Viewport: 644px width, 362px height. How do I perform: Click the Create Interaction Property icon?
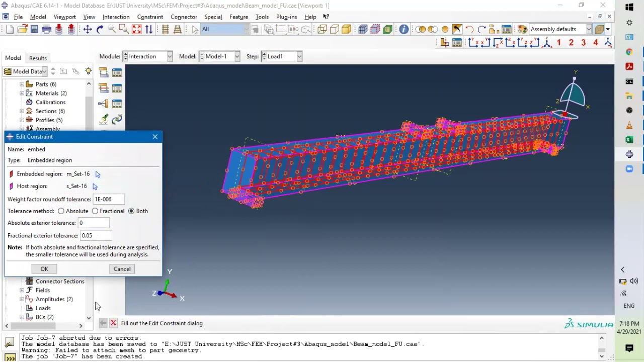[x=104, y=88]
